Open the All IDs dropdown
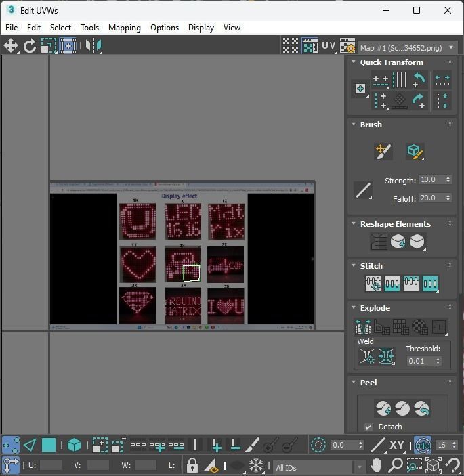Image resolution: width=464 pixels, height=476 pixels. 320,467
